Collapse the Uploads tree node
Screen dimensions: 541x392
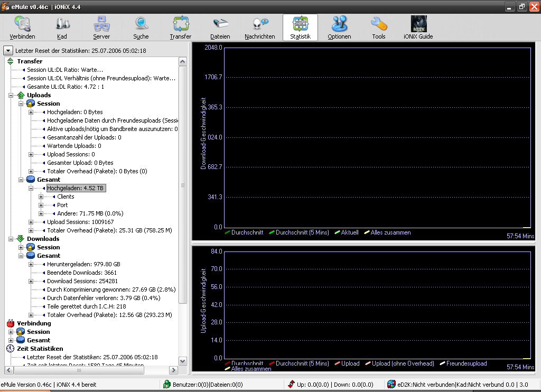tap(11, 95)
